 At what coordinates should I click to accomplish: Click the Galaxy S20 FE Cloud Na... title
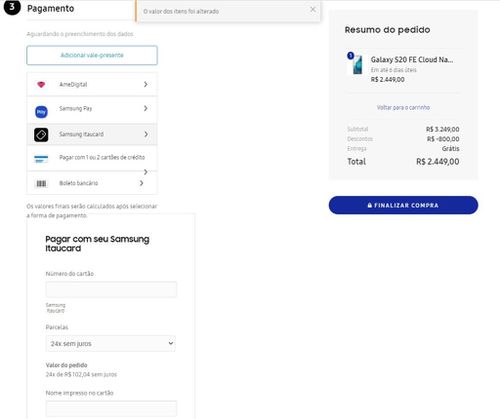[x=412, y=60]
